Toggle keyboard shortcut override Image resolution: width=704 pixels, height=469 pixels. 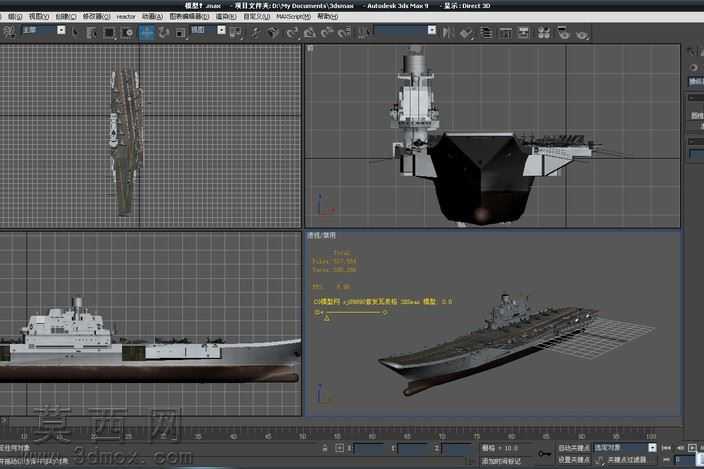pyautogui.click(x=273, y=32)
